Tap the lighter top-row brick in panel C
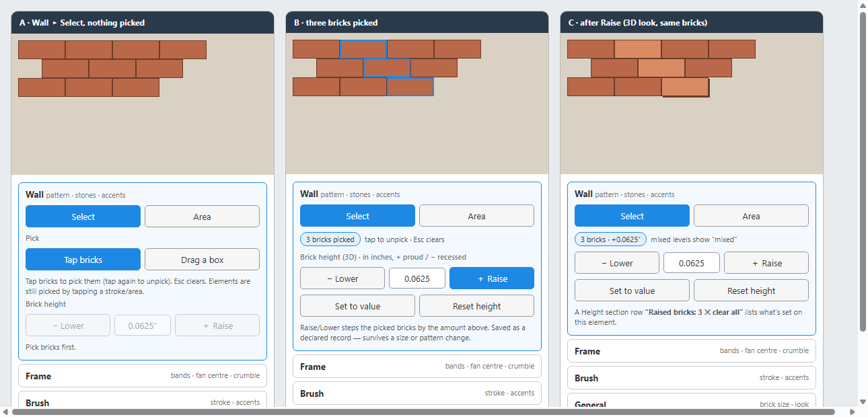868x417 pixels. click(638, 49)
